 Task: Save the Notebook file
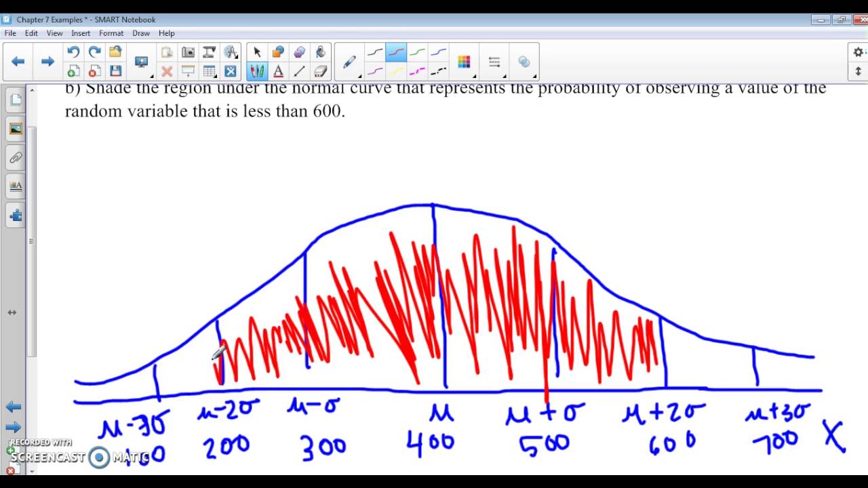[x=115, y=71]
